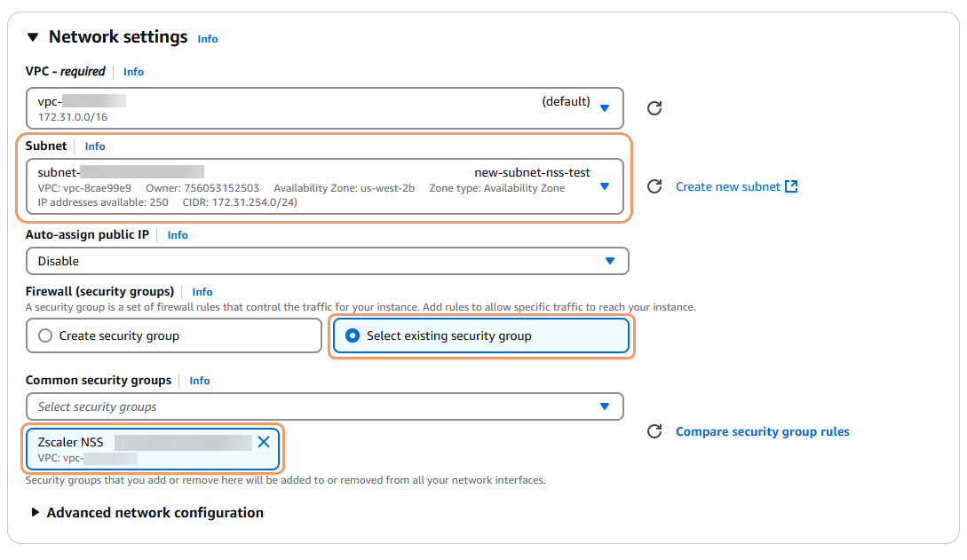Refresh the subnet list
This screenshot has width=967, height=560.
pyautogui.click(x=654, y=186)
